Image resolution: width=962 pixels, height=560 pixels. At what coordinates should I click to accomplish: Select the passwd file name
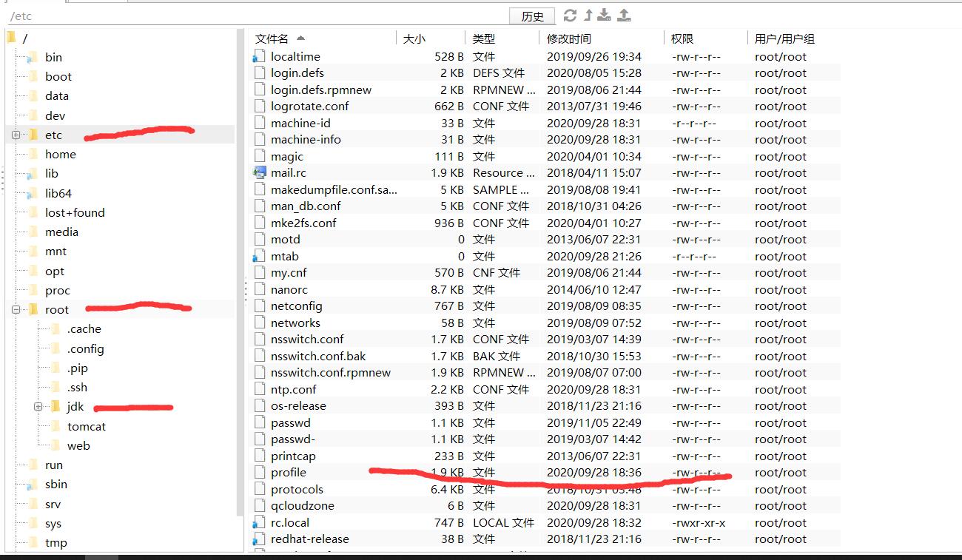291,422
